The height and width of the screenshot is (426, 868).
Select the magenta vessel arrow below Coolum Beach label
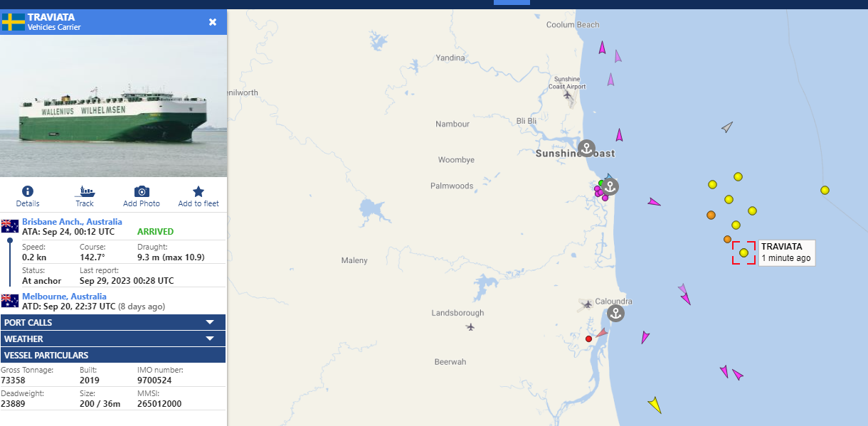(x=602, y=48)
